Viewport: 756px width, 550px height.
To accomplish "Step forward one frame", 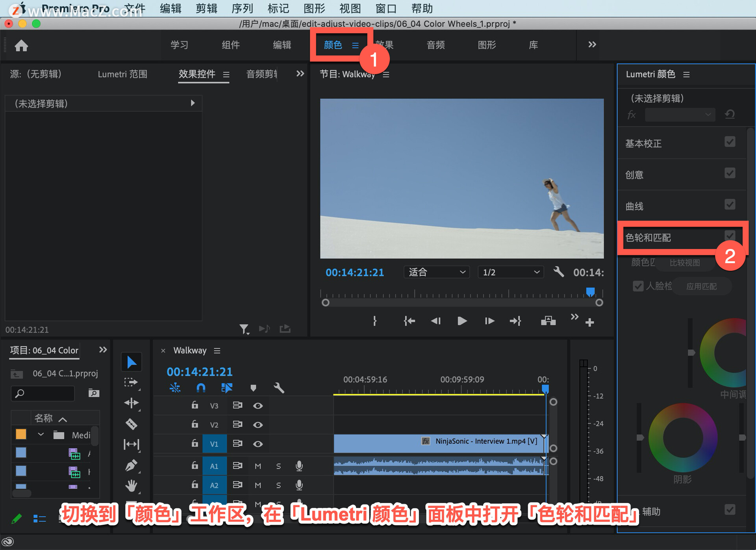I will click(489, 321).
